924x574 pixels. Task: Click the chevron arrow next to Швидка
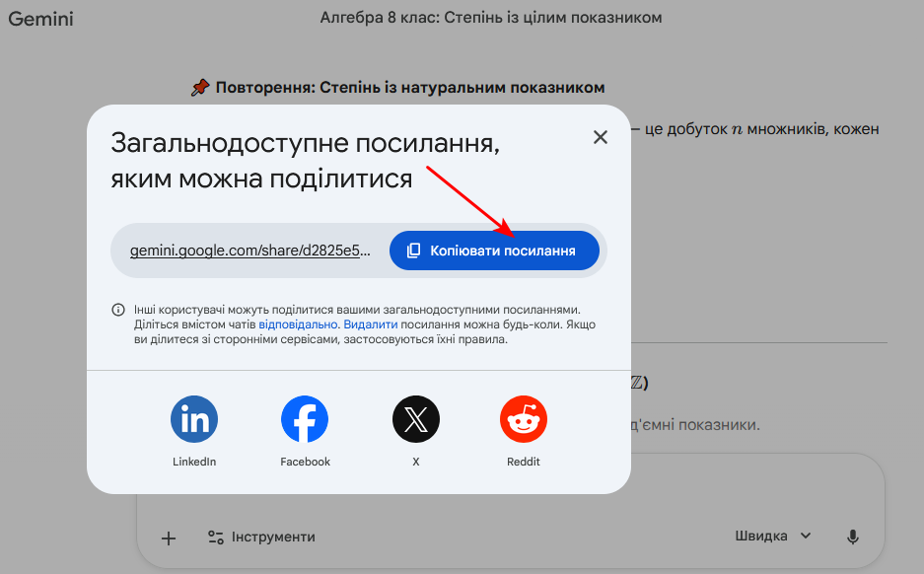pos(806,537)
